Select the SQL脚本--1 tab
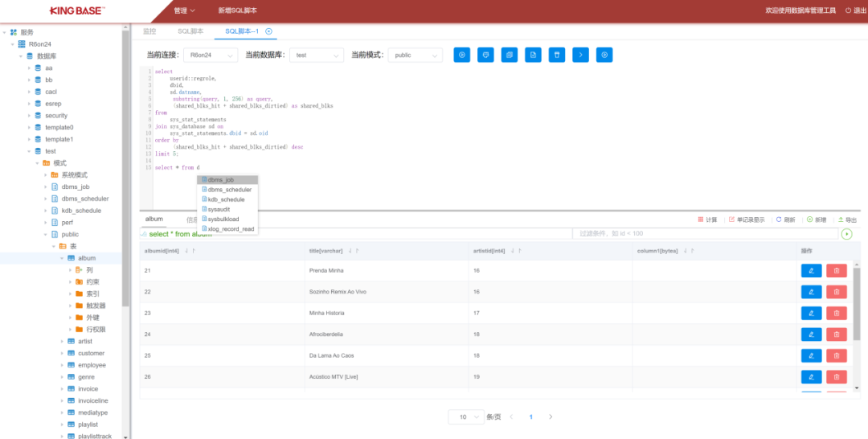The height and width of the screenshot is (439, 868). click(242, 31)
